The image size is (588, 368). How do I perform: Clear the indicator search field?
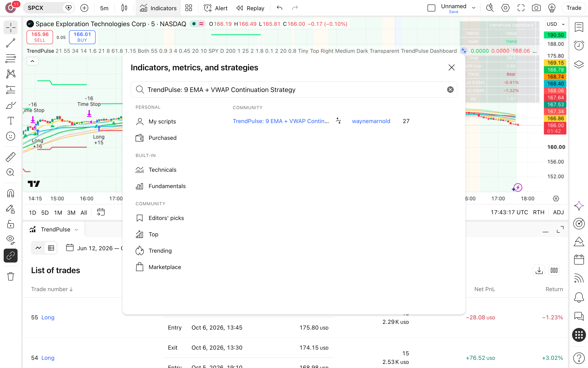point(450,90)
